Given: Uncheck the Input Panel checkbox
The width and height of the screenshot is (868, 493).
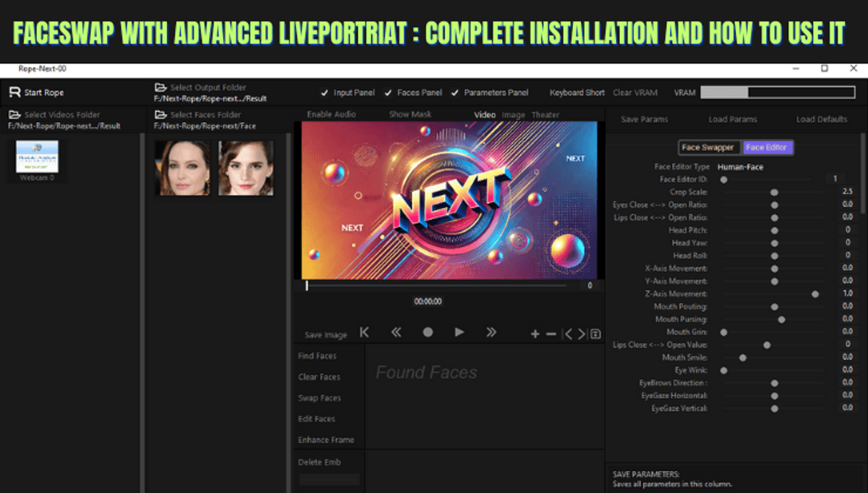Looking at the screenshot, I should [324, 93].
